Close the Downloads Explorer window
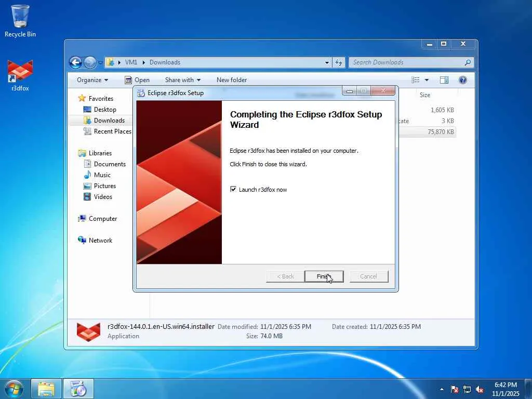532x399 pixels. 463,44
